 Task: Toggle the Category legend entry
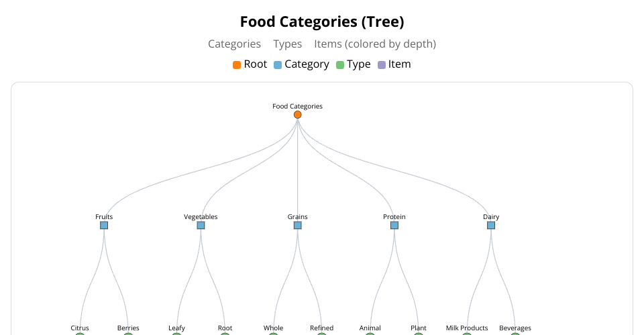coord(299,64)
